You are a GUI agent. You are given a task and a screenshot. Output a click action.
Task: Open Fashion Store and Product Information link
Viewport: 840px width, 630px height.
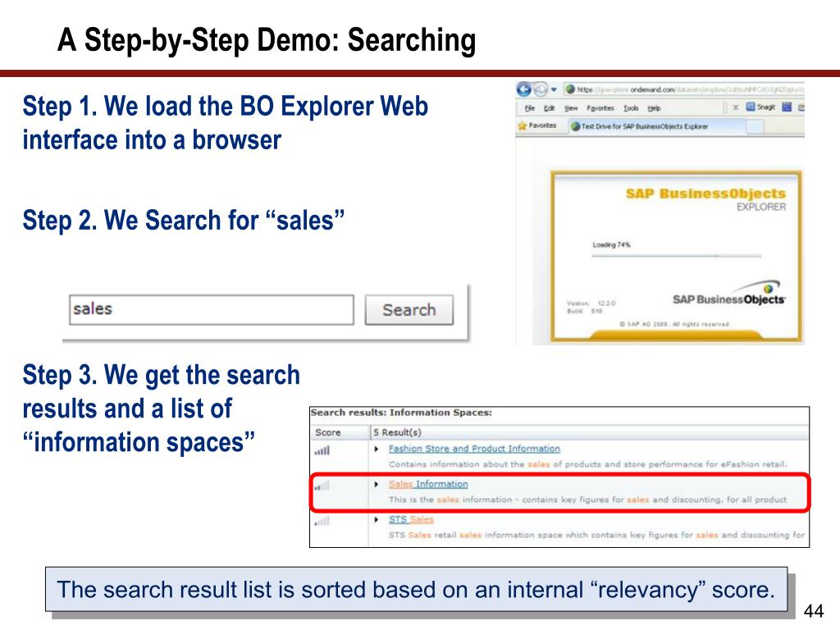coord(474,449)
